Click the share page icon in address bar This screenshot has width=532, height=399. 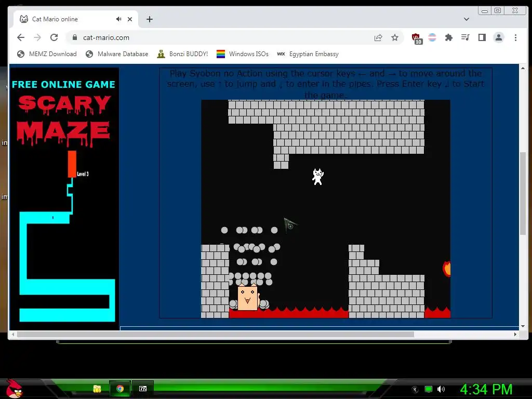[378, 37]
